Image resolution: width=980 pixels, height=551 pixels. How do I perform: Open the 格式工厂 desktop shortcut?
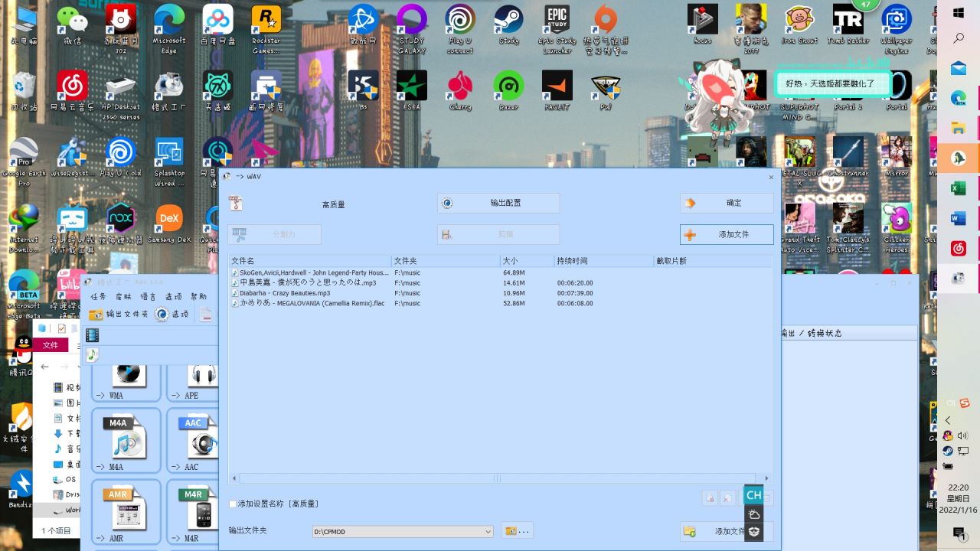pyautogui.click(x=168, y=92)
